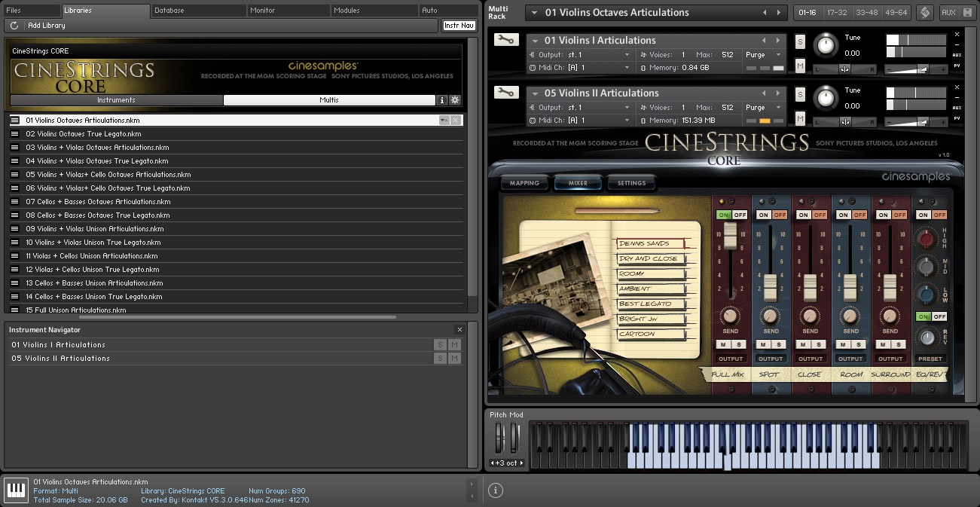Switch to the Database tab
This screenshot has width=980, height=507.
pos(199,11)
